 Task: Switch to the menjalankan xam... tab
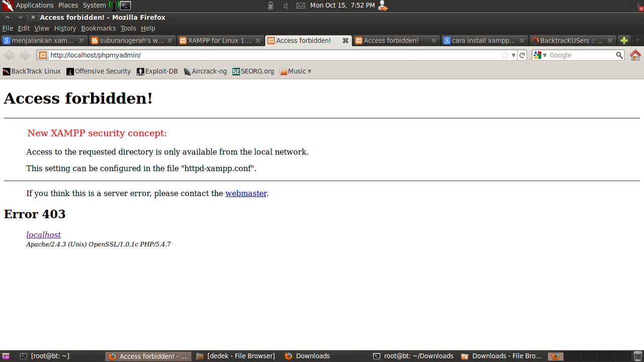coord(44,41)
